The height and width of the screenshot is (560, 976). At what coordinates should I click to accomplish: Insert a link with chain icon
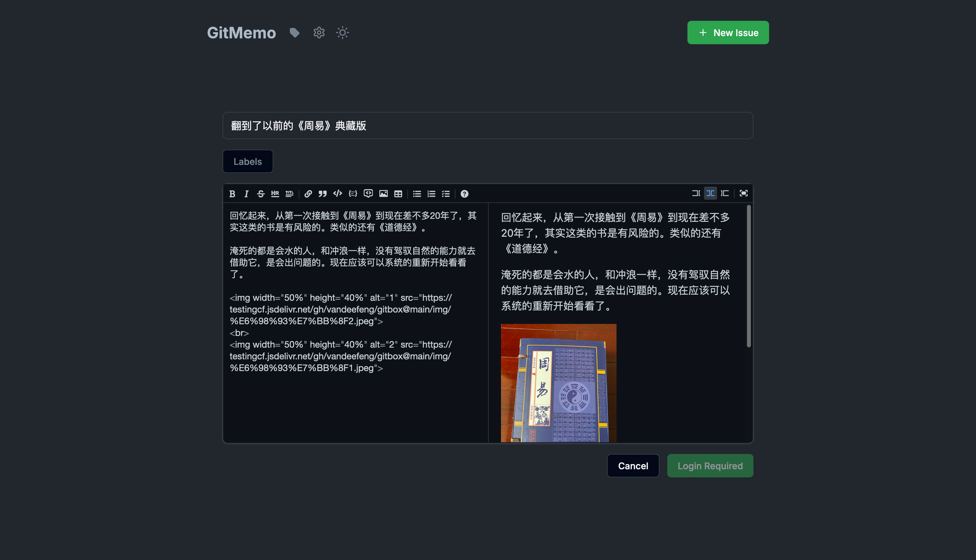tap(308, 193)
